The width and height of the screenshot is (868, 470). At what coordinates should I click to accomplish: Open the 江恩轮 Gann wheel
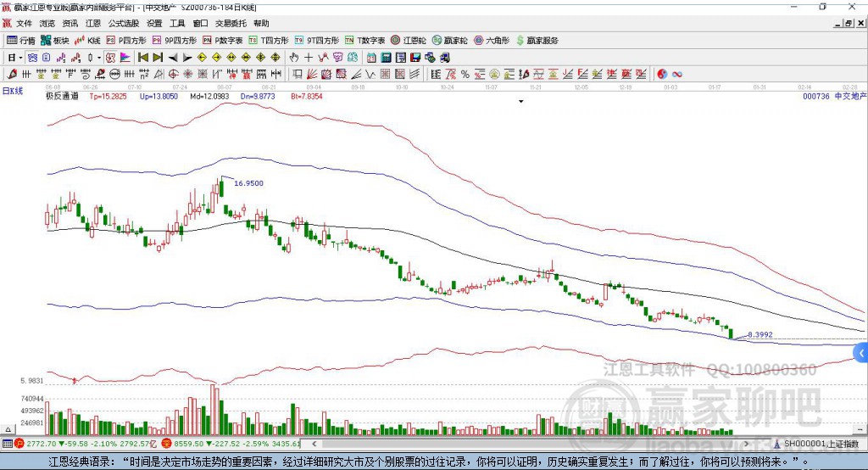click(x=409, y=41)
